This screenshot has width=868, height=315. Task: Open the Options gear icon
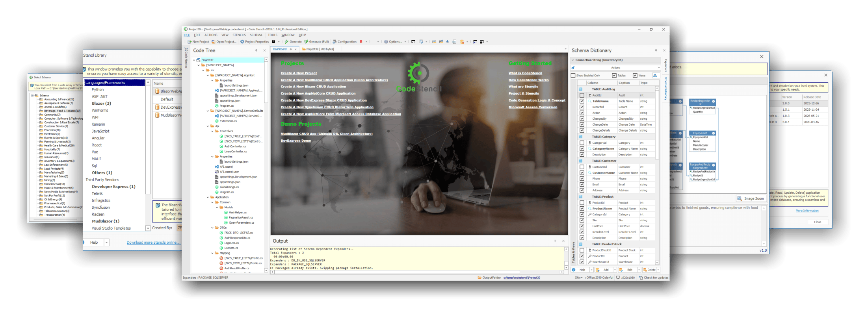[386, 42]
